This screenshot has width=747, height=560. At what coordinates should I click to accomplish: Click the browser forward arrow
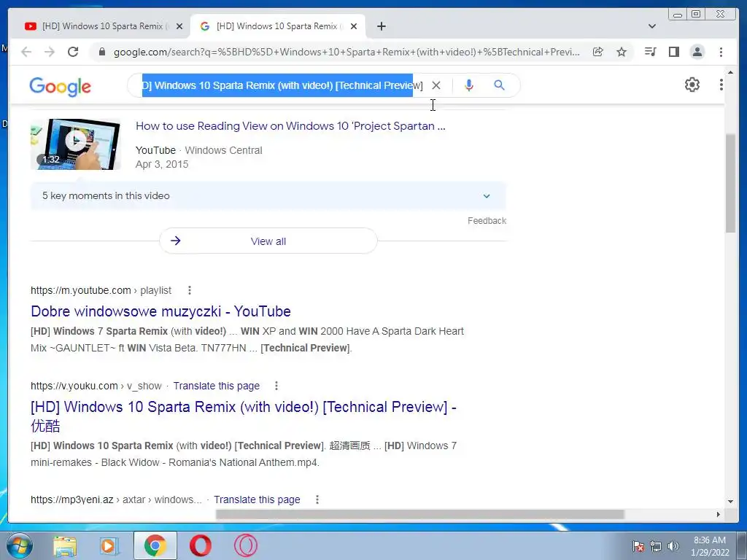50,52
